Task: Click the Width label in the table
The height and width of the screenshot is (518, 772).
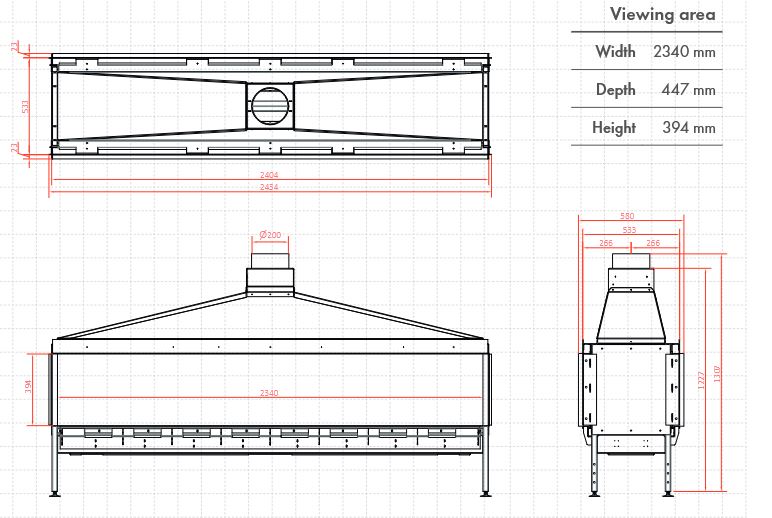Action: pyautogui.click(x=615, y=52)
